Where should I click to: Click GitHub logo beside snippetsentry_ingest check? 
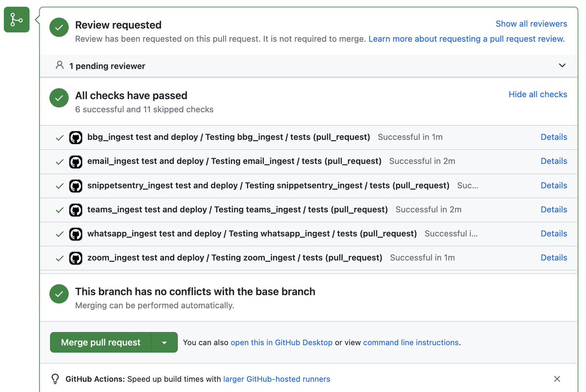76,186
